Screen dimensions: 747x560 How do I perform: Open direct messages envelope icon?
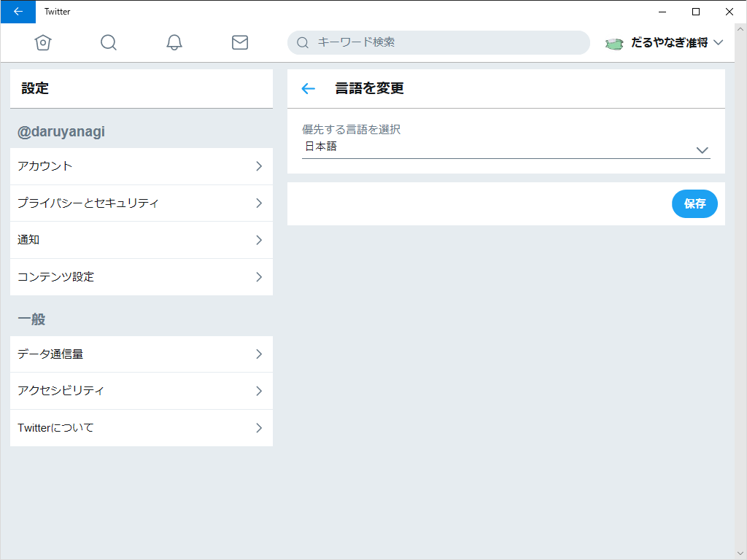point(239,42)
